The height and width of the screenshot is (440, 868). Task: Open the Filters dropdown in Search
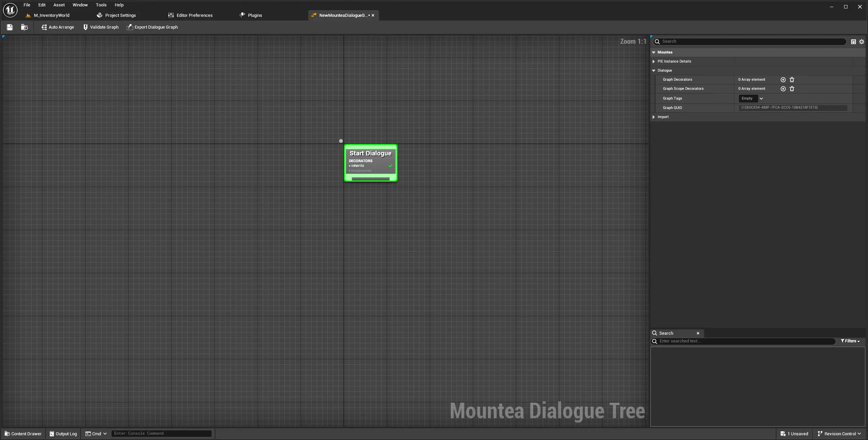coord(850,341)
